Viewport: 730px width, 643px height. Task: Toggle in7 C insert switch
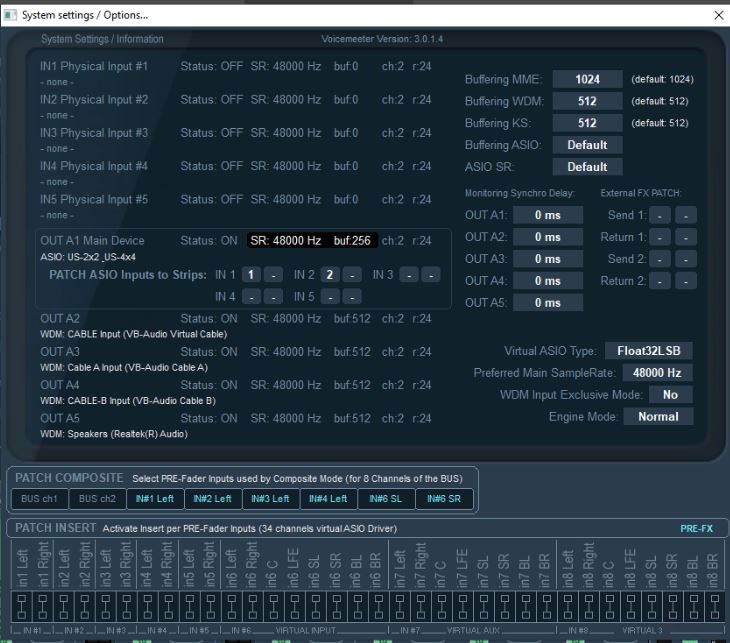point(442,606)
